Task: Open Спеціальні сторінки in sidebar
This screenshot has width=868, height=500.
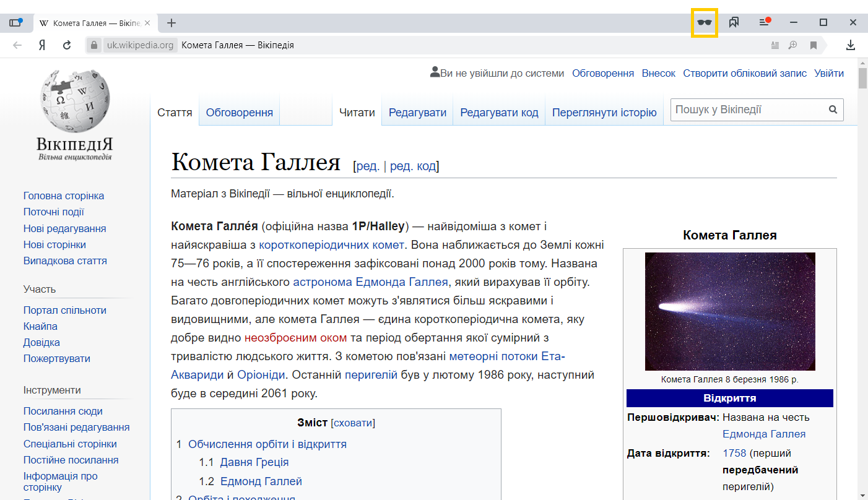Action: 70,444
